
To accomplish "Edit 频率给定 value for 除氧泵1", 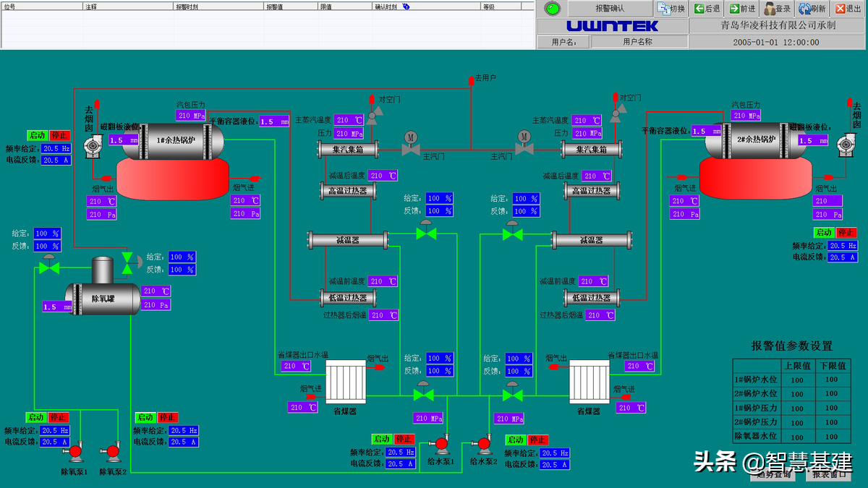I will (55, 431).
